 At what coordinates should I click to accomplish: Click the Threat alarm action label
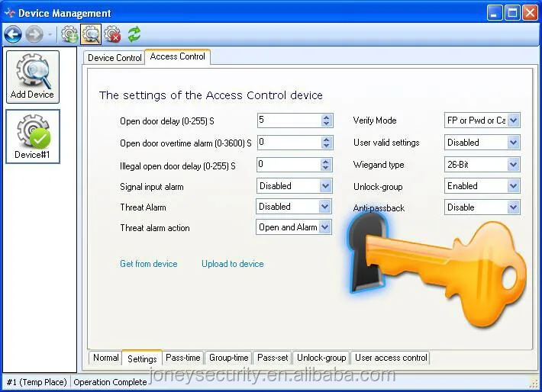[x=155, y=228]
